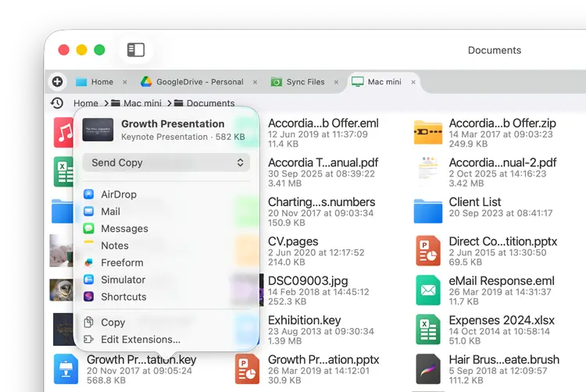
Task: Click the add new tab plus icon
Action: (x=57, y=81)
